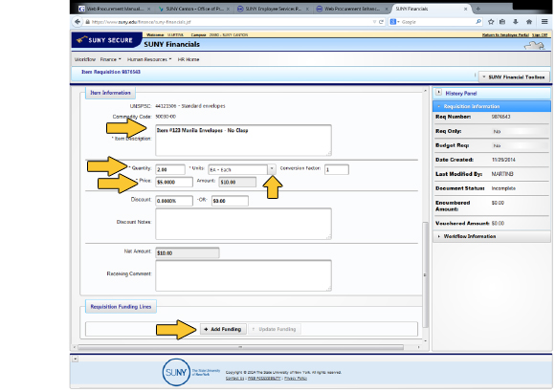Click the search magnifier icon
The height and width of the screenshot is (392, 555).
point(478,22)
